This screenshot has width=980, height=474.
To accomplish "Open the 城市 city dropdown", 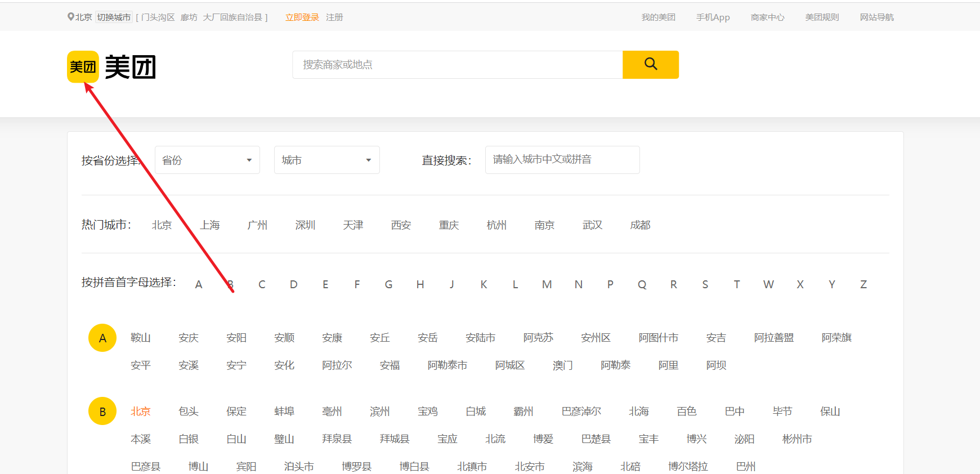I will click(327, 160).
